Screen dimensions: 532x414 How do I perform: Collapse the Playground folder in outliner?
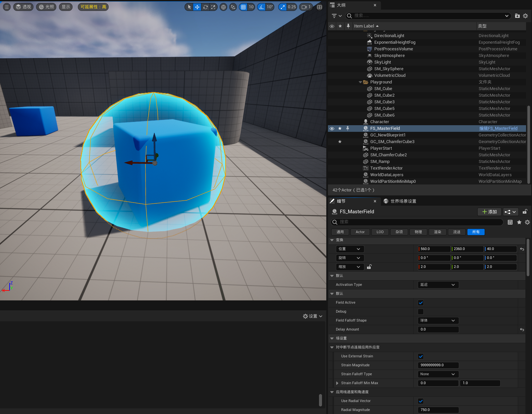click(360, 82)
